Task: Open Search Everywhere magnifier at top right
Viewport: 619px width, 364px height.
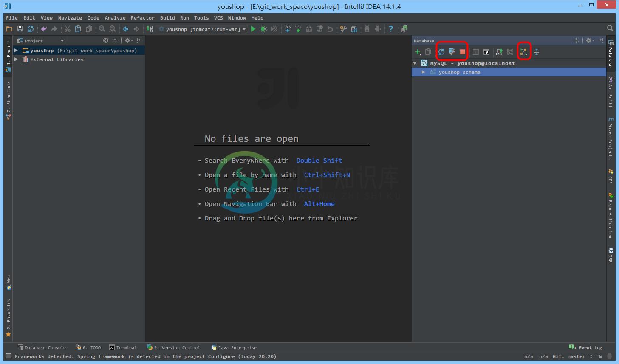Action: (610, 28)
